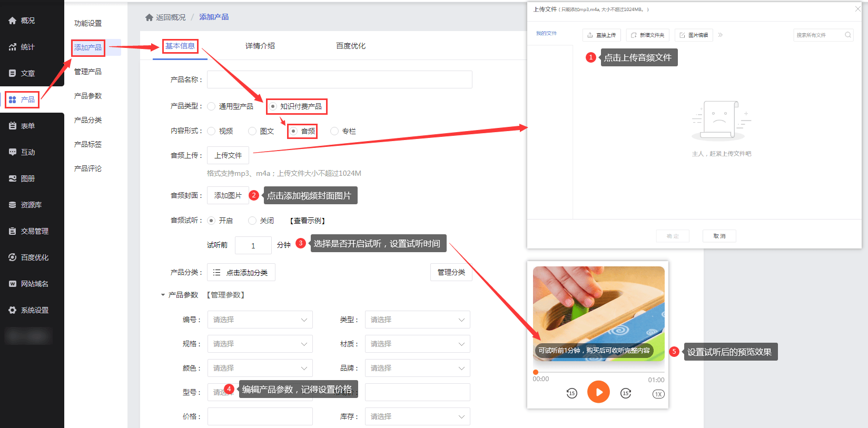
Task: Select the 通用型产品 radio button
Action: pyautogui.click(x=212, y=106)
